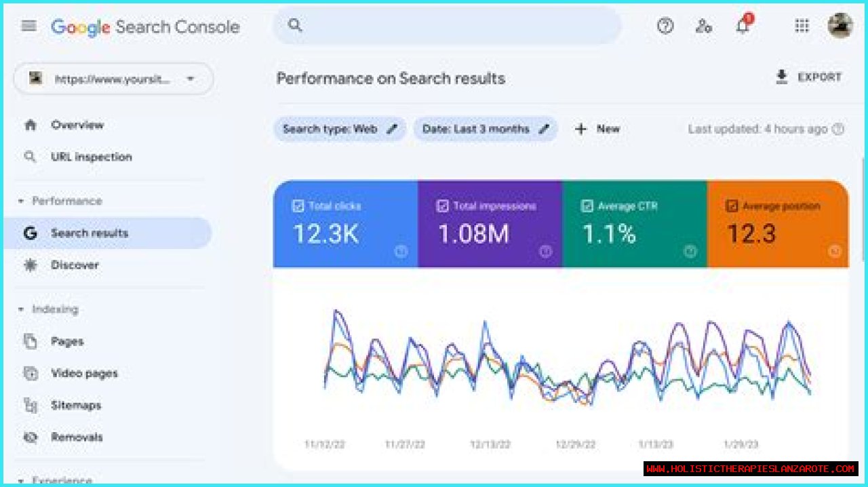Open the Sitemaps page
The image size is (868, 487).
[x=75, y=406]
